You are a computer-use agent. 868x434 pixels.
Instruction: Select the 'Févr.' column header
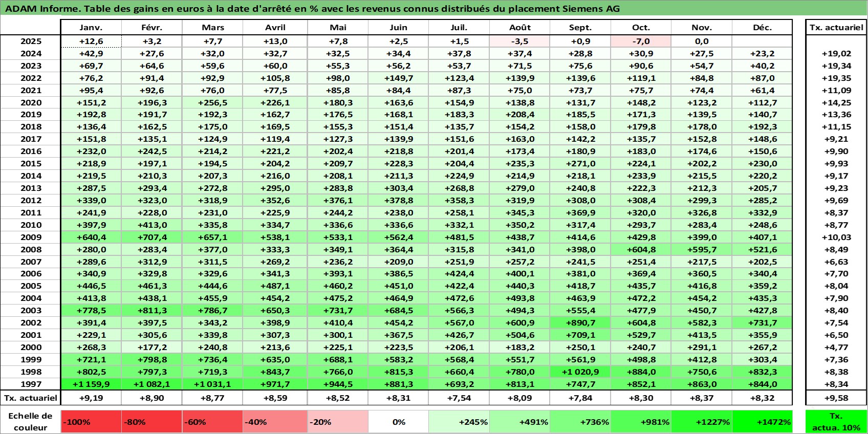pyautogui.click(x=152, y=28)
